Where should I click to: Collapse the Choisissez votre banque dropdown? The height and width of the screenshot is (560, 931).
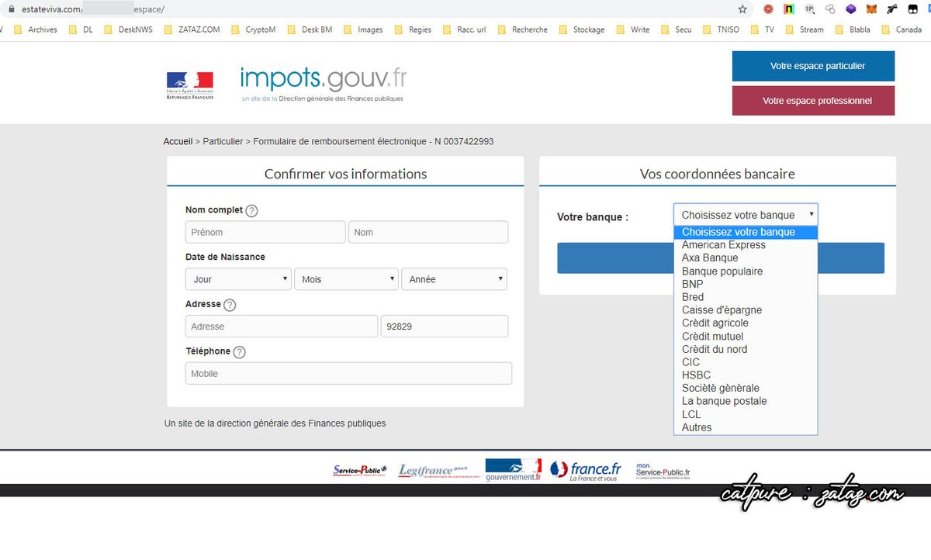click(x=746, y=215)
